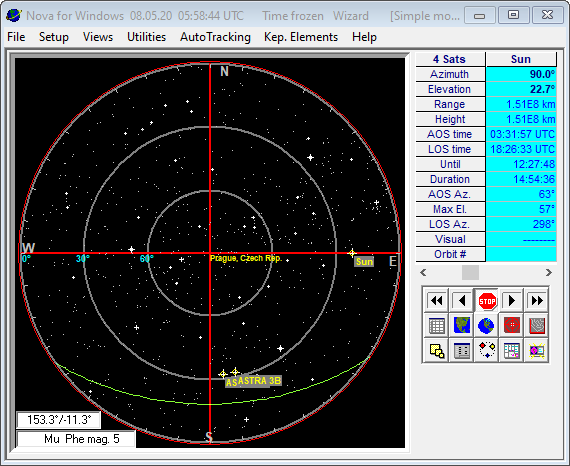Switch to the globe Earth view icon
This screenshot has width=570, height=466.
(487, 326)
